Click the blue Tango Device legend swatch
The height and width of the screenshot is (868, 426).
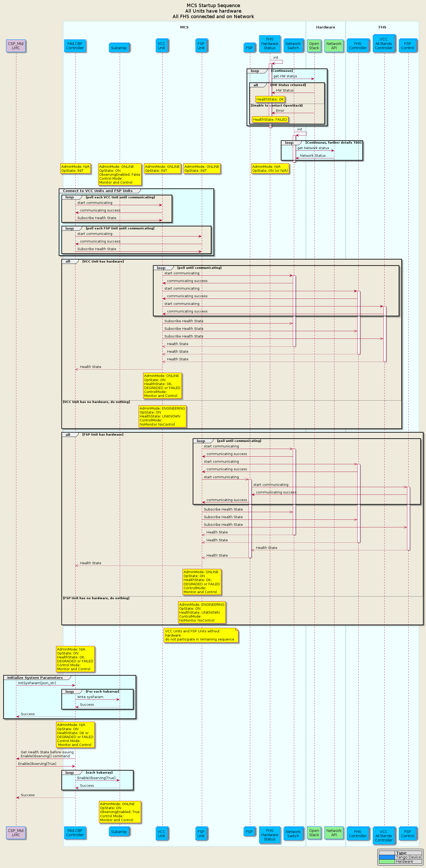pyautogui.click(x=387, y=857)
